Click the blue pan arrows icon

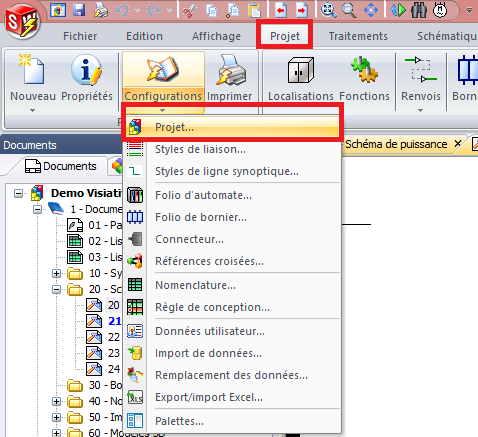click(x=371, y=10)
